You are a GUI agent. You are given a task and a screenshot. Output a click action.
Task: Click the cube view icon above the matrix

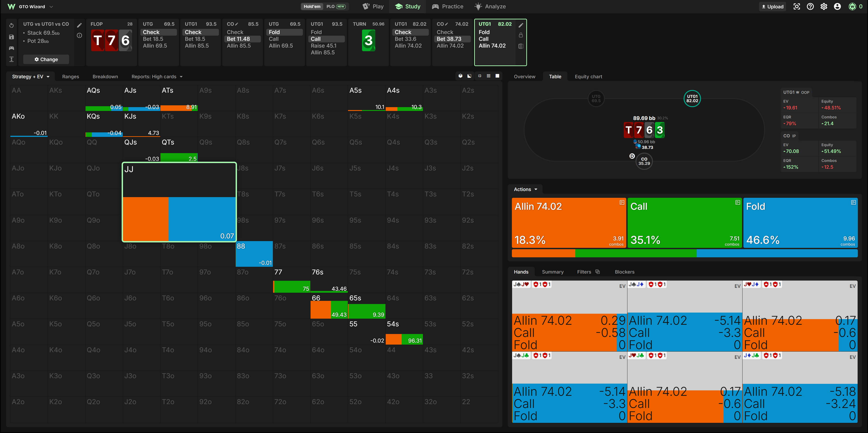coord(460,76)
